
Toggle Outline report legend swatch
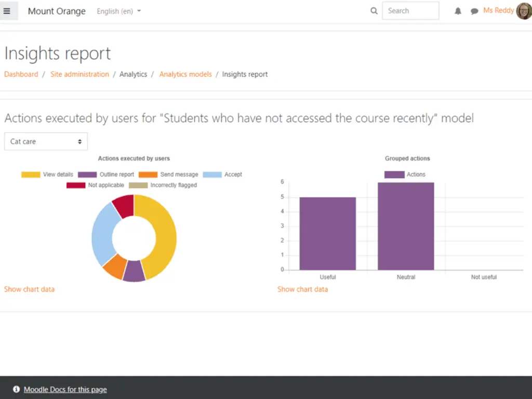point(87,175)
